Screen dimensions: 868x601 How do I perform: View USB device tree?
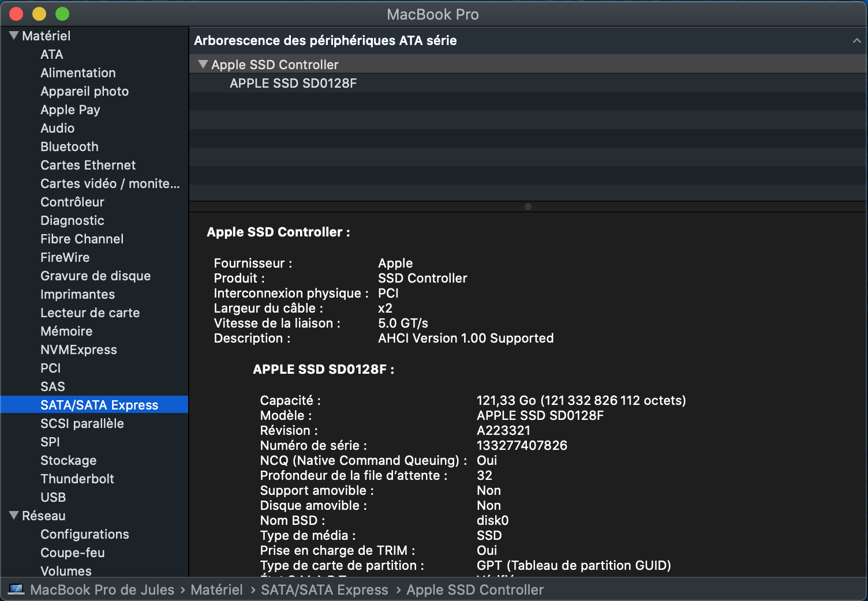click(x=53, y=497)
